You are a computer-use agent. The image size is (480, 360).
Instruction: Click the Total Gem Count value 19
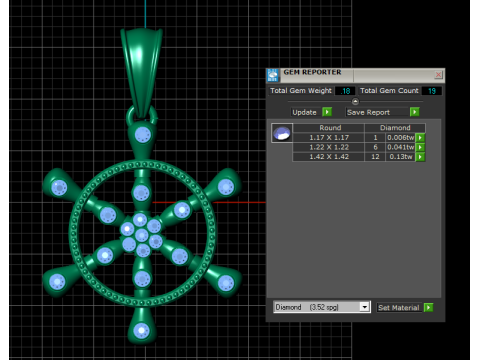432,91
